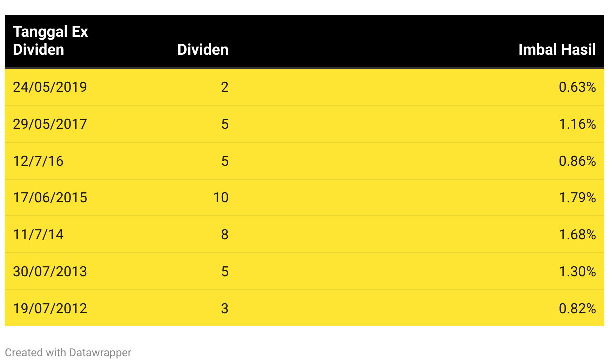Click the Tanggal Ex Dividen column header
The width and height of the screenshot is (609, 364).
pos(50,41)
